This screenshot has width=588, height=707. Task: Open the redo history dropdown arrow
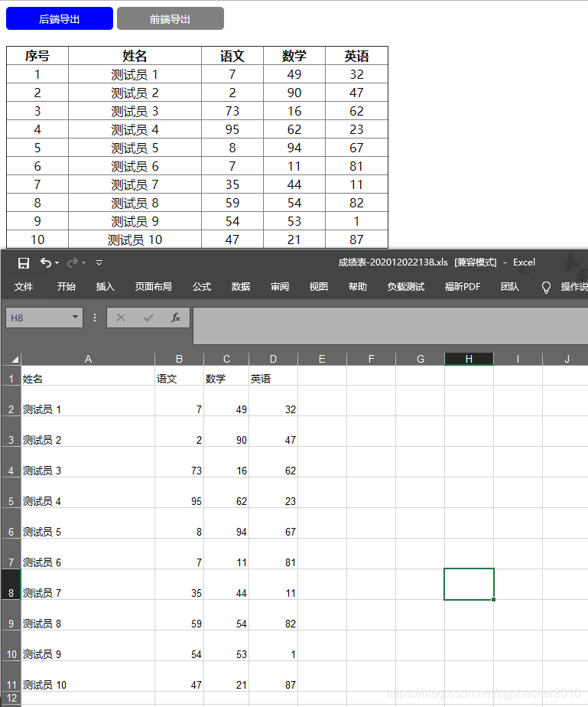coord(84,263)
